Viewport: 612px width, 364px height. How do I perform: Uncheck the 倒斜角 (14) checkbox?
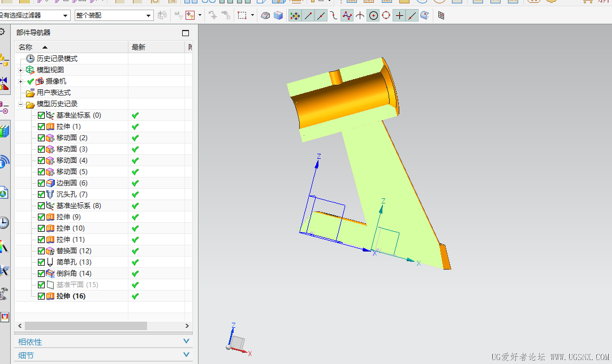point(41,274)
